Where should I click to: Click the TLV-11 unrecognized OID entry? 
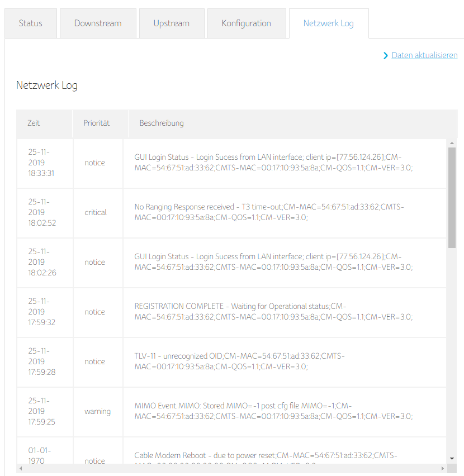click(x=239, y=361)
